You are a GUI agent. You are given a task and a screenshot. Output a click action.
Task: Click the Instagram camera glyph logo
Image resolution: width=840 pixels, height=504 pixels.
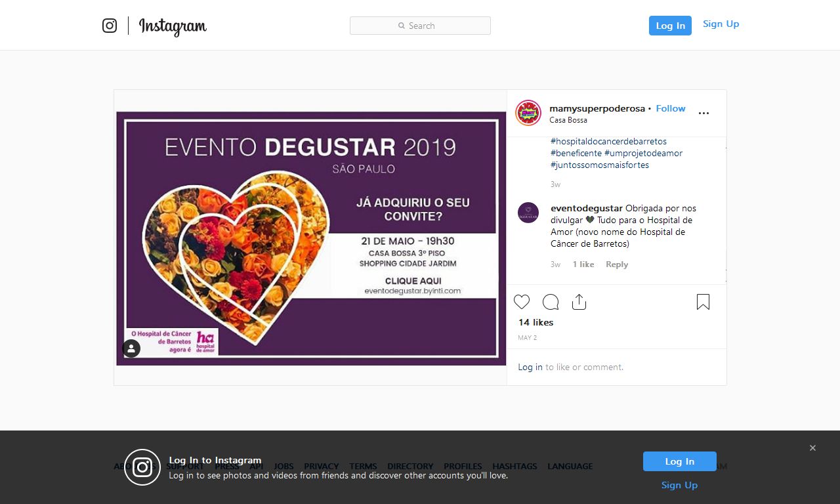(x=110, y=26)
